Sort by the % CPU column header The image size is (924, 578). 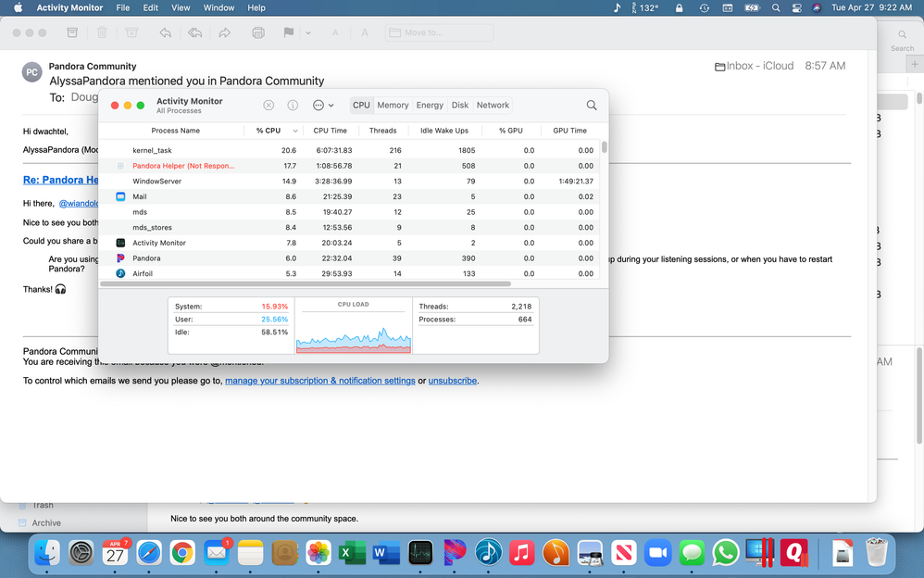pos(268,131)
